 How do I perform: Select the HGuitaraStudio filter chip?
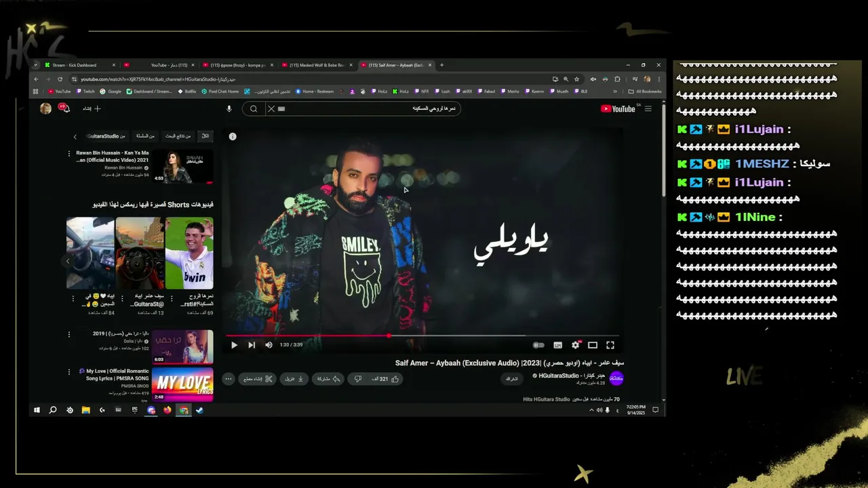106,136
